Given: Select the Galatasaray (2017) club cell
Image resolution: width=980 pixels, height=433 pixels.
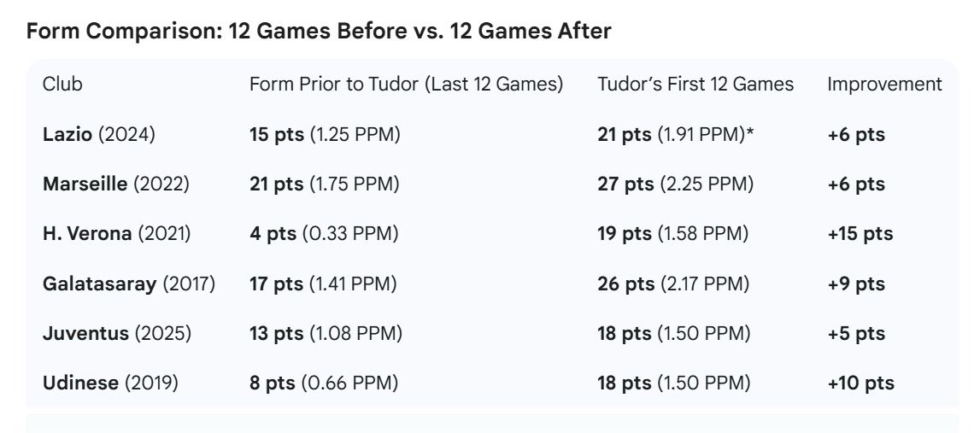Looking at the screenshot, I should (x=128, y=284).
